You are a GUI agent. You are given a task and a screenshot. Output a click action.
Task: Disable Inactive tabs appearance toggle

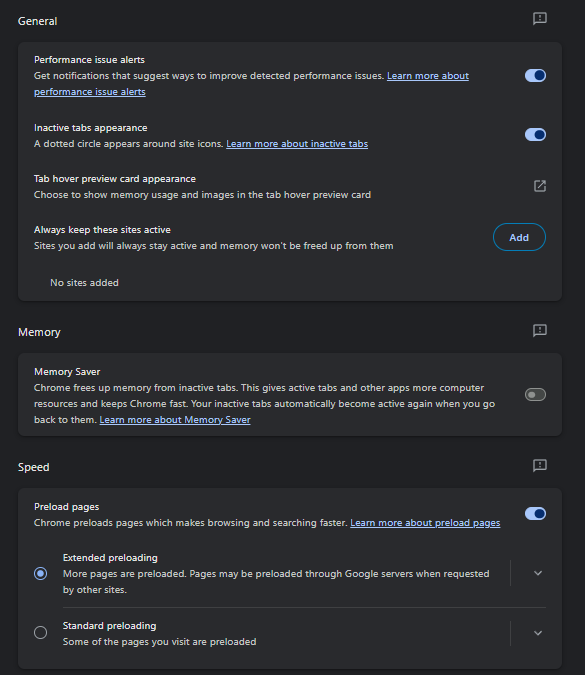click(x=535, y=135)
